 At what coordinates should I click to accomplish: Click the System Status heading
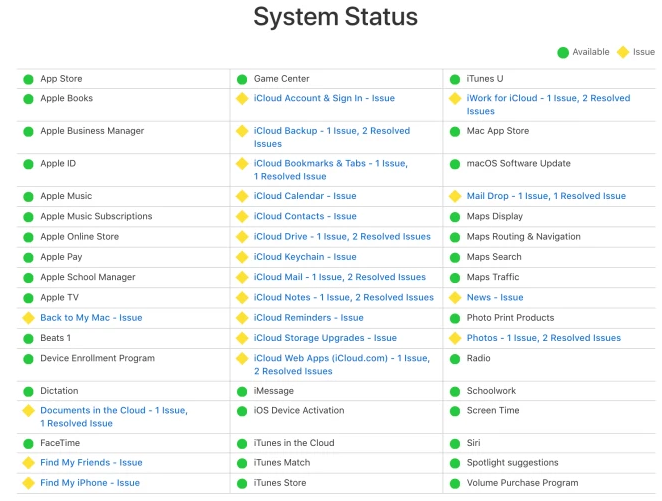[336, 17]
